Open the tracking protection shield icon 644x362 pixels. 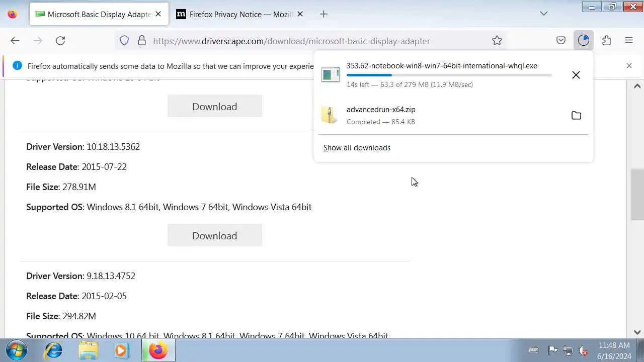click(124, 41)
